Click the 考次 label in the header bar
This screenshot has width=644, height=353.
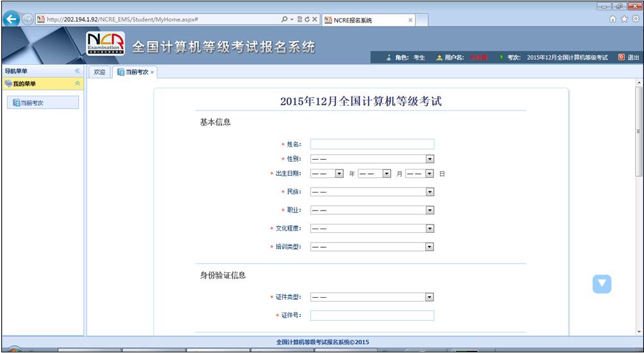[514, 58]
